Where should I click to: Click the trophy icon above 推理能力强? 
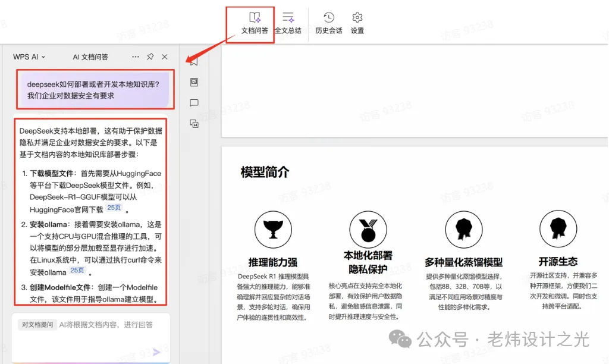click(x=273, y=229)
